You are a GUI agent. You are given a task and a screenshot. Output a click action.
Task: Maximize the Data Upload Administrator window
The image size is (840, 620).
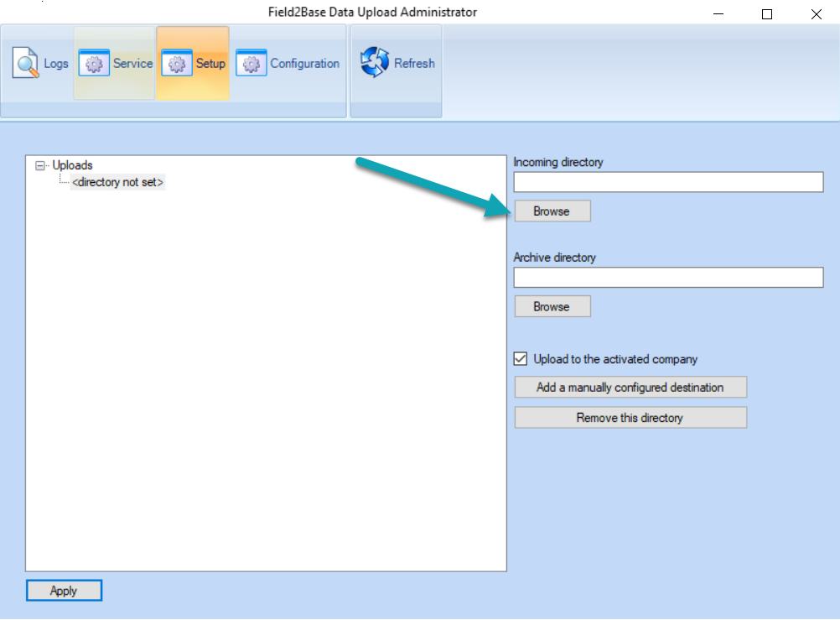[767, 14]
